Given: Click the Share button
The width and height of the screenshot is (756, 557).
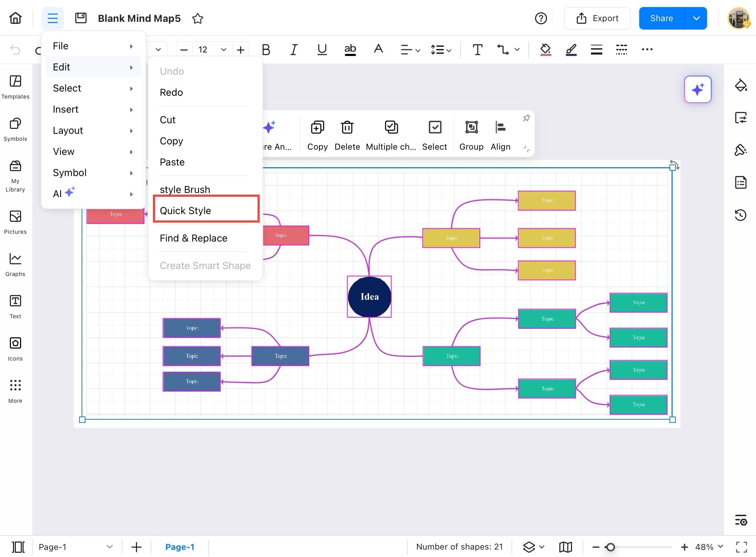Looking at the screenshot, I should [x=661, y=18].
